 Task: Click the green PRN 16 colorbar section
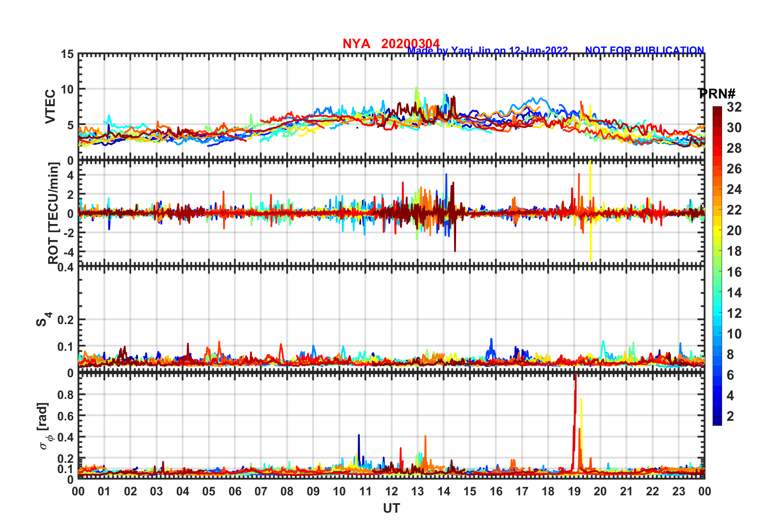[x=717, y=272]
